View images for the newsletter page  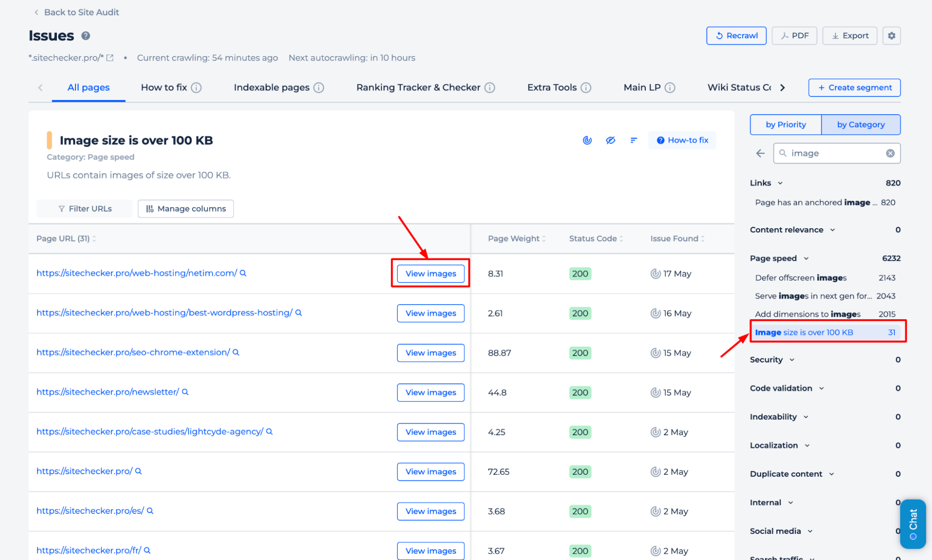click(x=430, y=392)
